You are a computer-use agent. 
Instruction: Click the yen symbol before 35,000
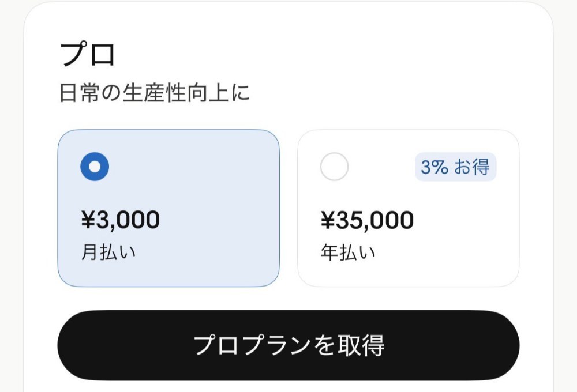(x=328, y=220)
